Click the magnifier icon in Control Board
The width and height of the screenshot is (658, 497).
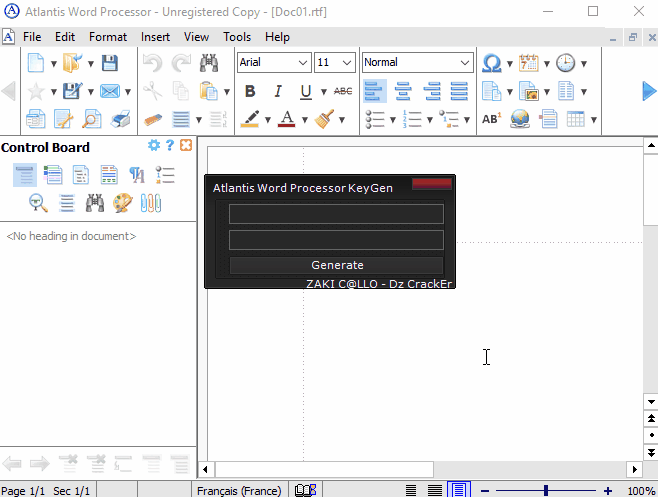(x=38, y=203)
